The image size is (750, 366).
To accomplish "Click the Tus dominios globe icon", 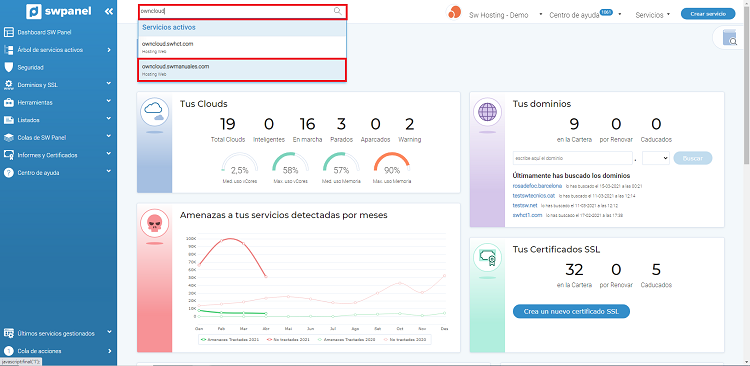I will tap(487, 112).
